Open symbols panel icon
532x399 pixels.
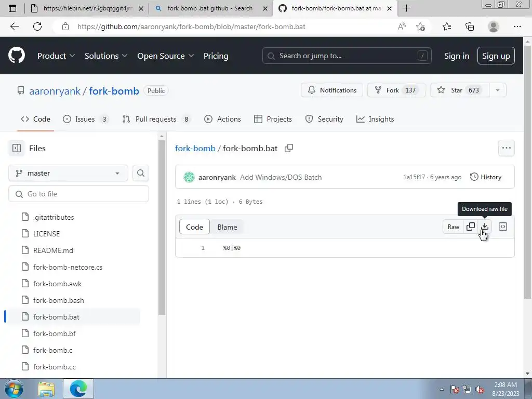click(503, 227)
